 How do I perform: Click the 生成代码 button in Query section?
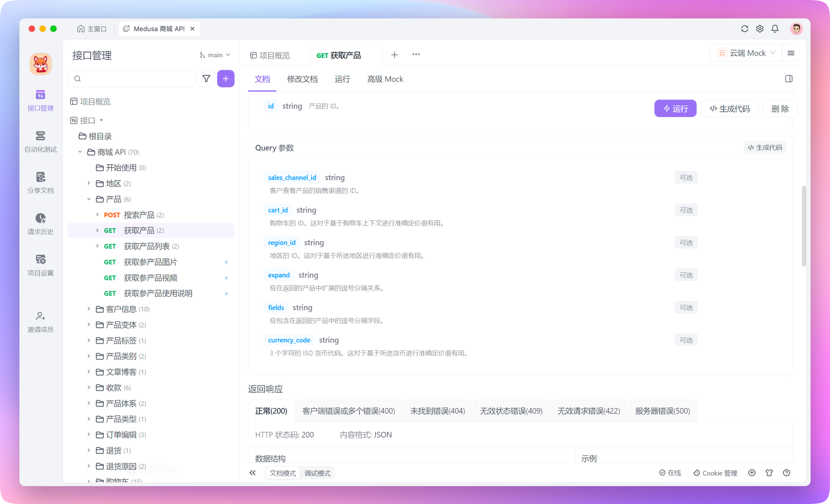766,148
